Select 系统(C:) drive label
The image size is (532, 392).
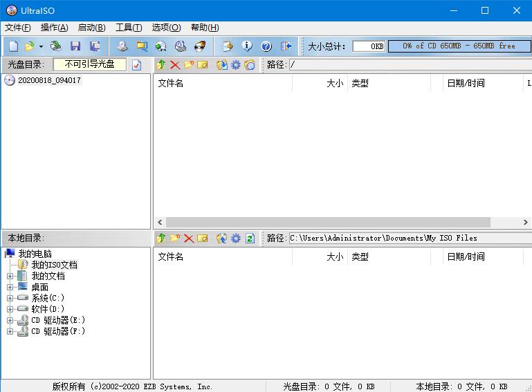tap(48, 299)
